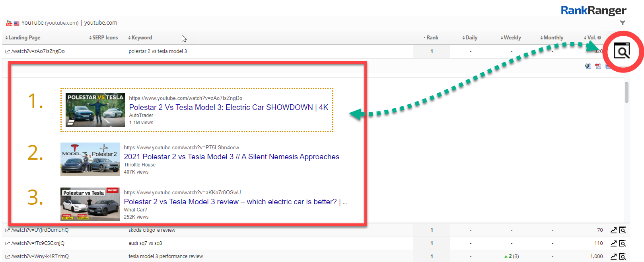The width and height of the screenshot is (644, 262).
Task: Click channel name 'Throttle House'
Action: point(140,165)
